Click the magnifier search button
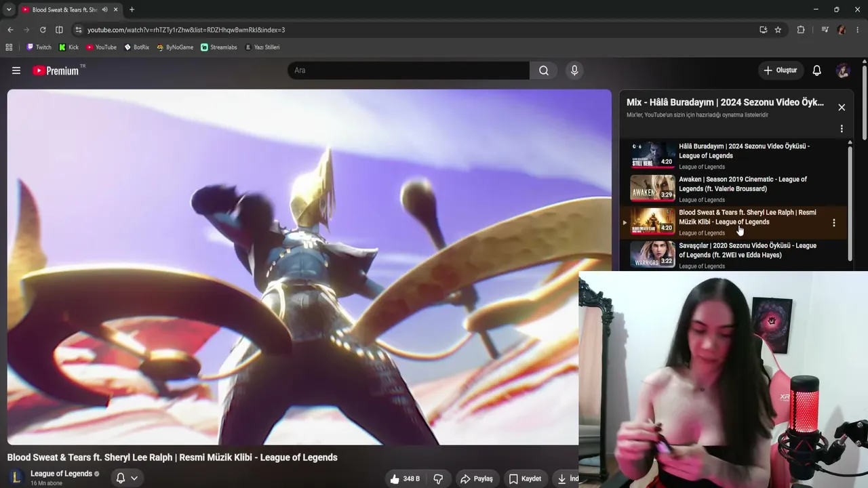Viewport: 868px width, 488px height. coord(544,70)
